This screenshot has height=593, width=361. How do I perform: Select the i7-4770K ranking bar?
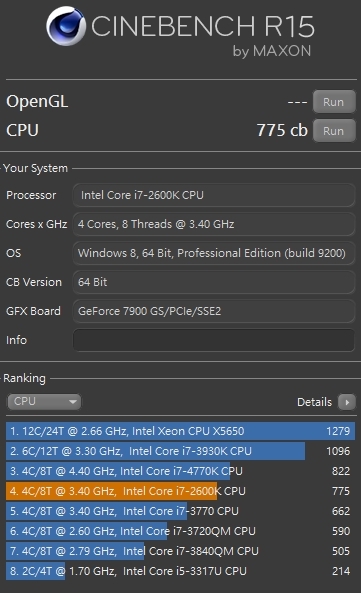pyautogui.click(x=180, y=471)
